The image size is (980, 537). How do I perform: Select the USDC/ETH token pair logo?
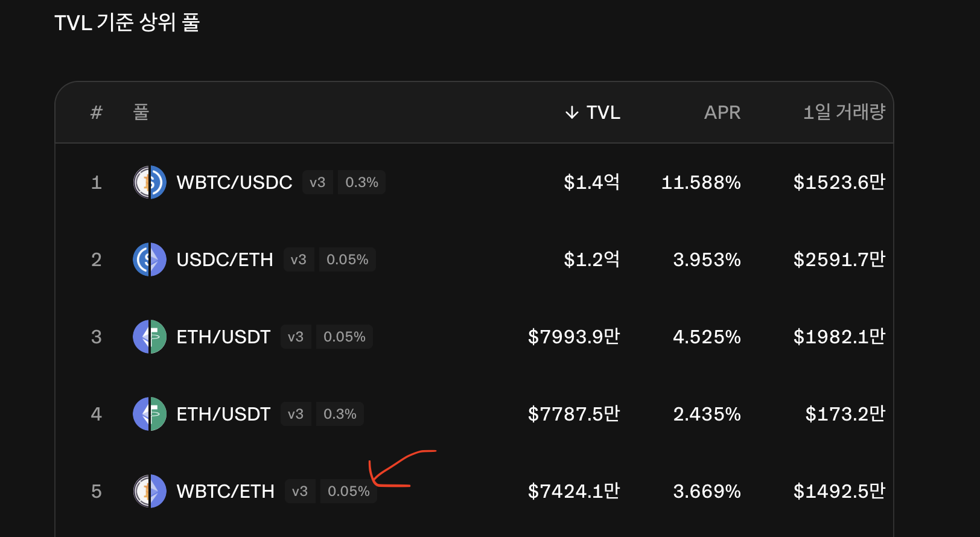point(149,259)
